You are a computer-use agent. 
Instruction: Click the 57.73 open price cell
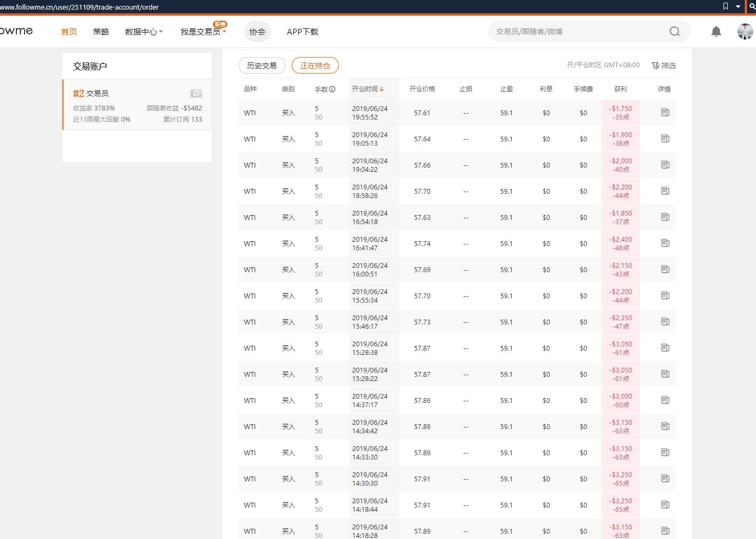422,322
